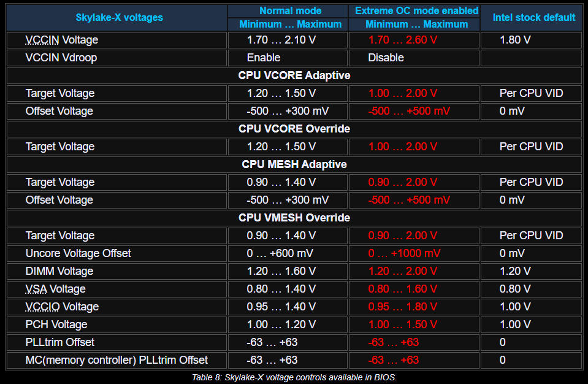Click 'Target Voltage' under CPU VMESH Override
588x384 pixels.
[x=60, y=236]
